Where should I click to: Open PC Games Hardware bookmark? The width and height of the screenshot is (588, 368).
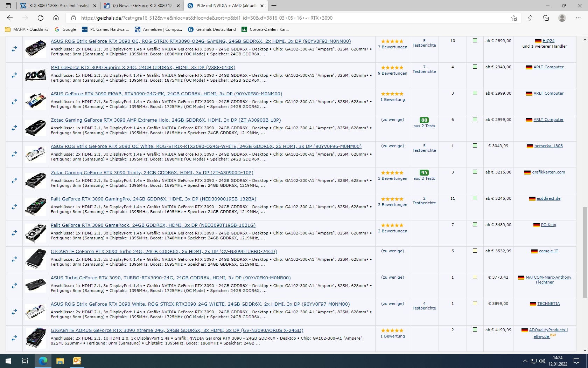point(105,29)
